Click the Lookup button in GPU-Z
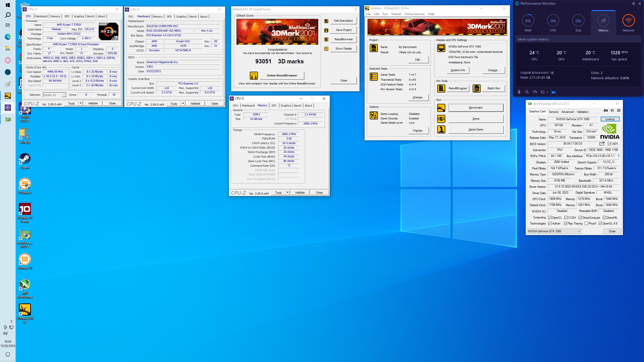The width and height of the screenshot is (644, 362). click(610, 119)
